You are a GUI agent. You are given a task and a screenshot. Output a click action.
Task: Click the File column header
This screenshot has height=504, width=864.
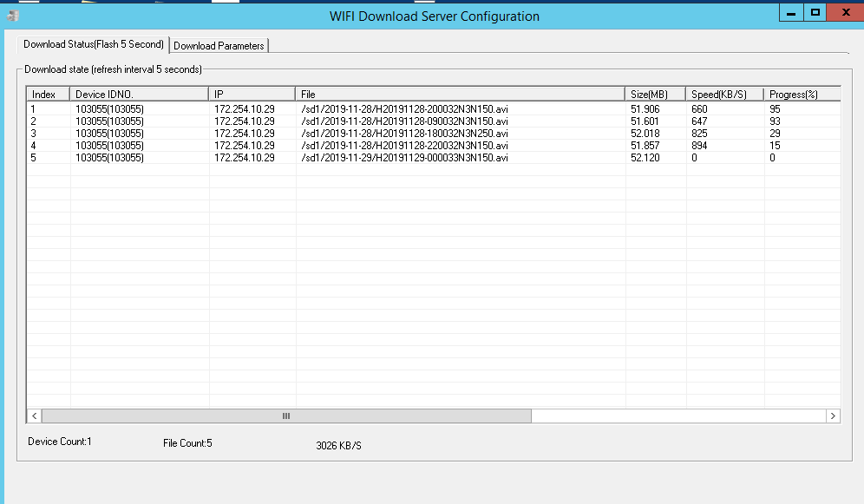tap(460, 95)
